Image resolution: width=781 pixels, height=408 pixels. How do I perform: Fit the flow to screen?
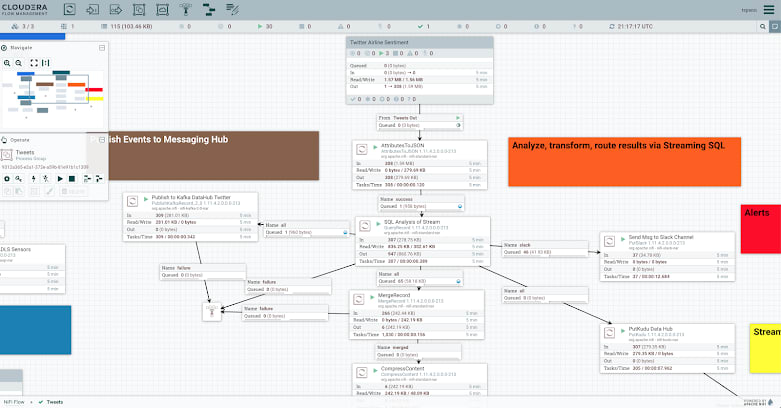click(34, 63)
